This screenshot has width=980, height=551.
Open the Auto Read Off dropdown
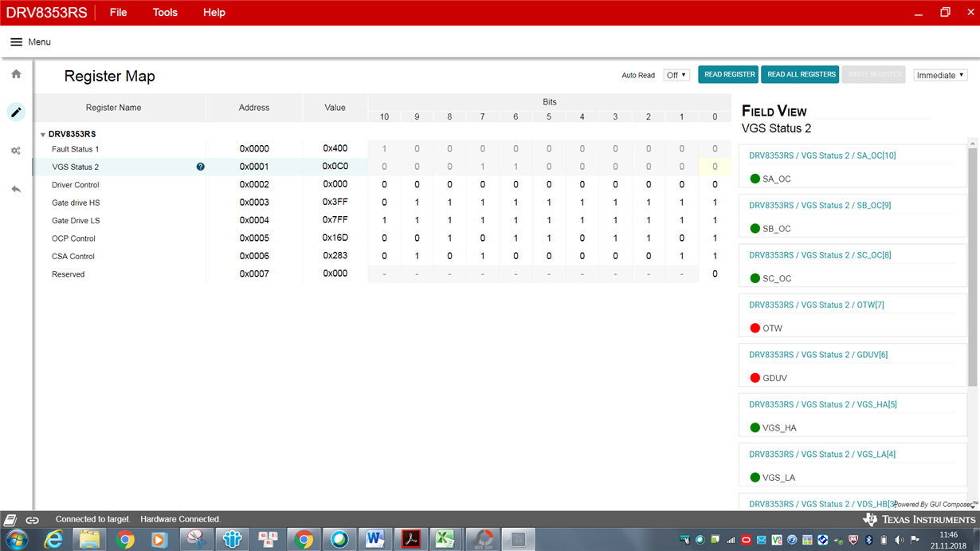tap(676, 75)
